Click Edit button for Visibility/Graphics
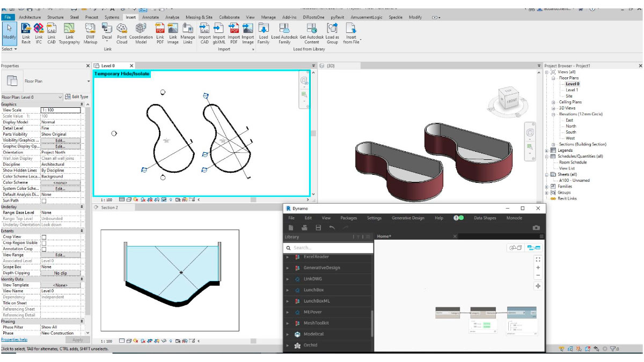Viewport: 644px width, 362px height. (60, 140)
